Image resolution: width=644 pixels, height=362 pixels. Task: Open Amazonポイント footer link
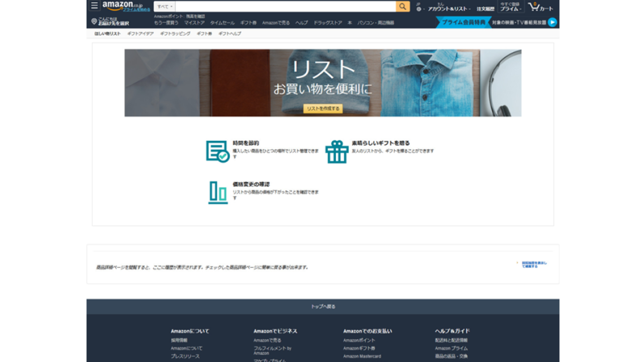[359, 340]
